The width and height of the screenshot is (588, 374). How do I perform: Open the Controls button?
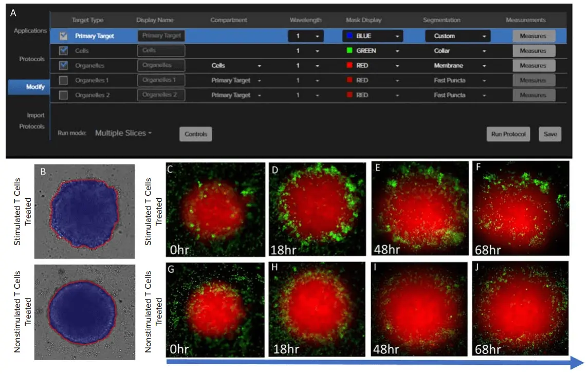tap(195, 134)
